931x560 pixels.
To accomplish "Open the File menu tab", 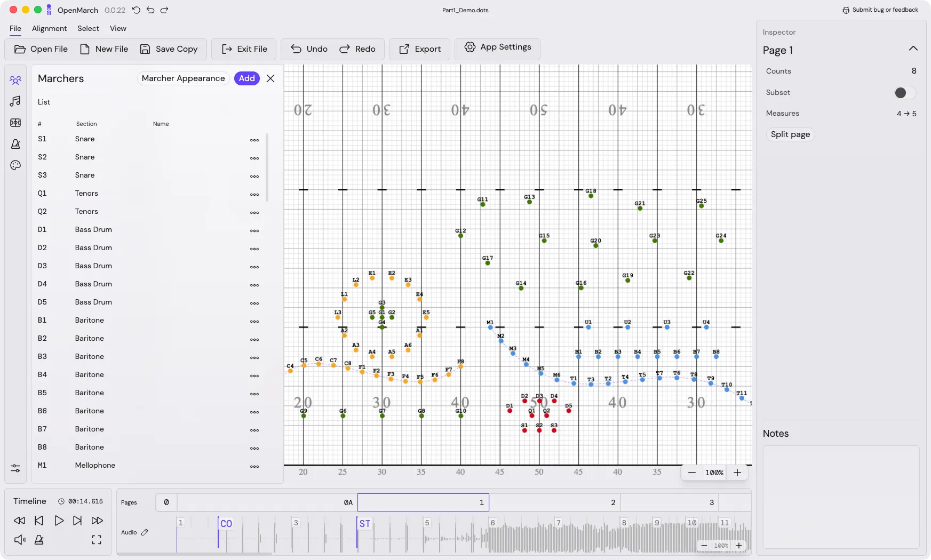I will coord(15,28).
